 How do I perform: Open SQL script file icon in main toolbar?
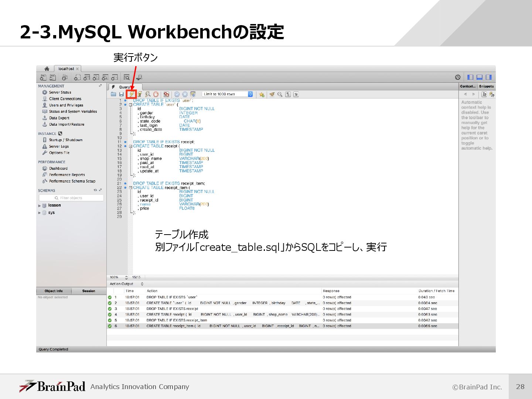53,77
